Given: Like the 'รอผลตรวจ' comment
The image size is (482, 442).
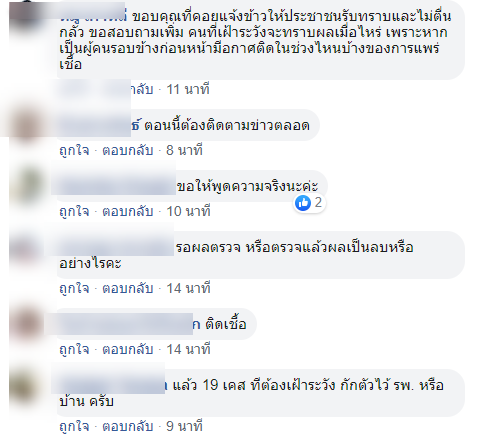Looking at the screenshot, I should click(x=74, y=289).
